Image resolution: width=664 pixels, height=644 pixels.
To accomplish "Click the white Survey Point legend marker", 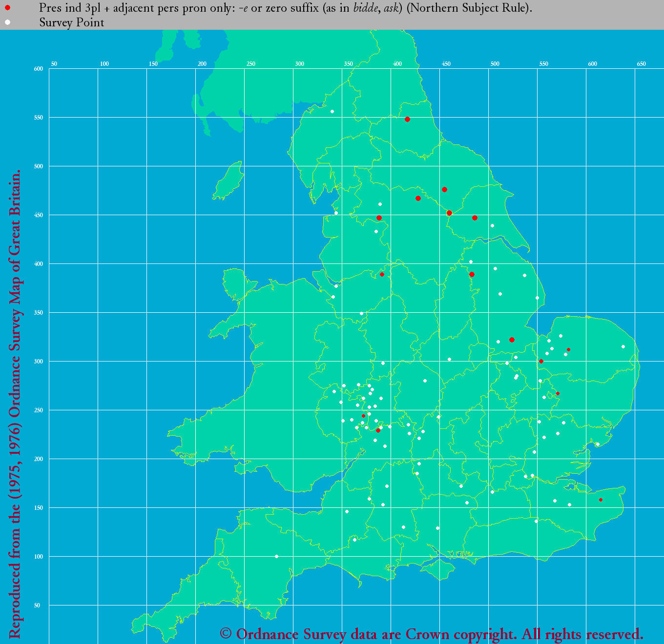I will (x=8, y=22).
